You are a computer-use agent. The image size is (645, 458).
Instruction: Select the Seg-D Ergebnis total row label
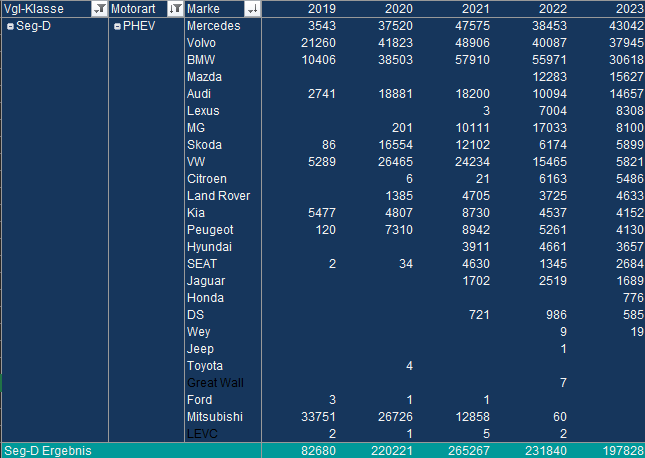tap(48, 451)
